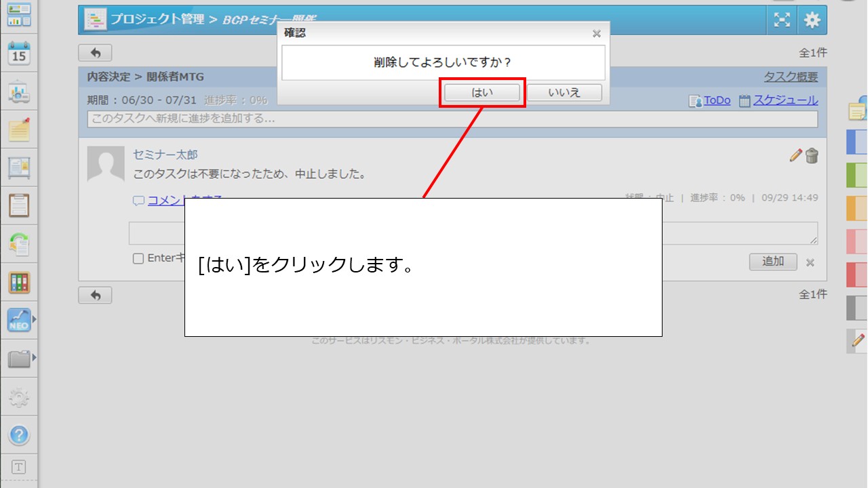Open the タスク概要 link
868x488 pixels.
(x=791, y=77)
